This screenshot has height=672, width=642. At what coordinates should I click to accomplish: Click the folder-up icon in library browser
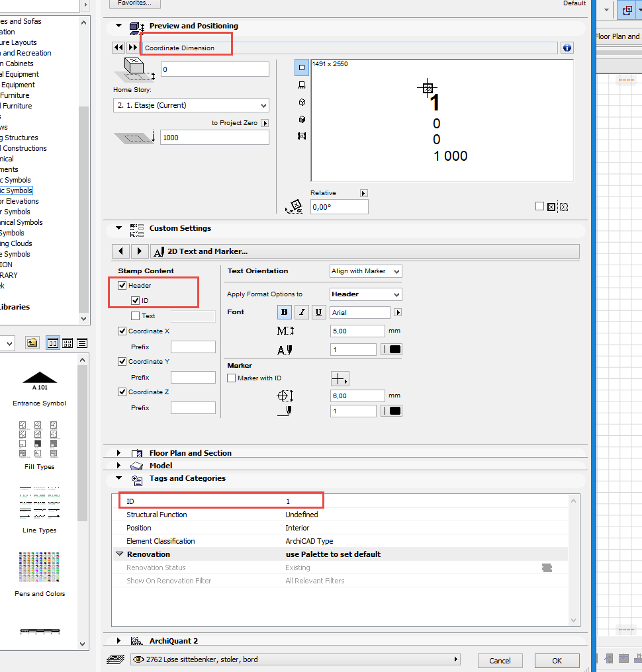(32, 343)
